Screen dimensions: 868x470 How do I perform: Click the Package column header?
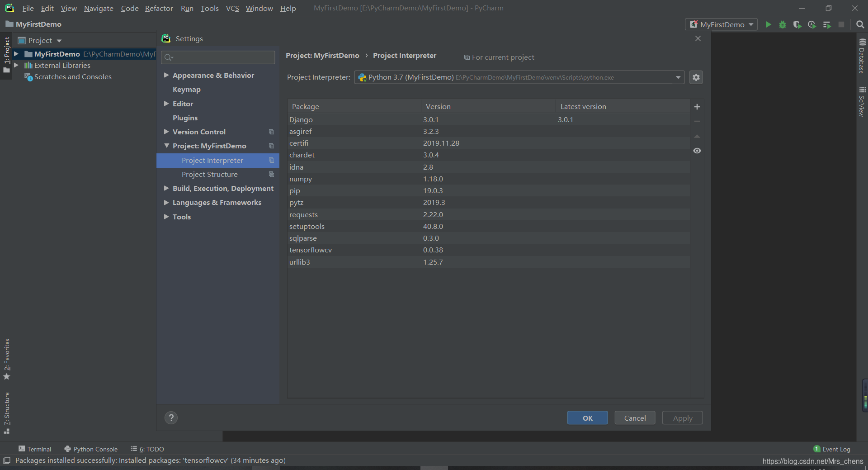[x=354, y=106]
